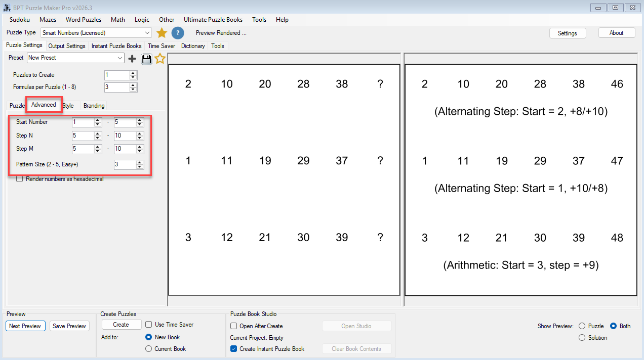This screenshot has height=360, width=644.
Task: Click the Settings button
Action: click(568, 33)
